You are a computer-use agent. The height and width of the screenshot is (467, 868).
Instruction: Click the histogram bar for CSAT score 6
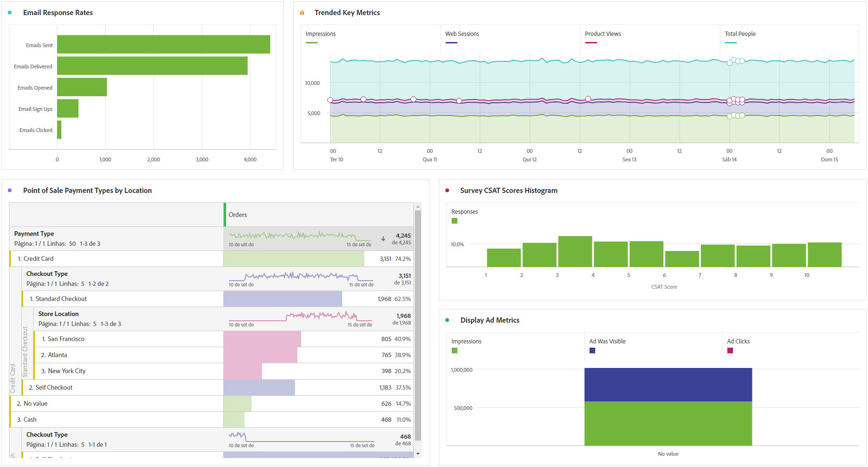click(x=682, y=259)
